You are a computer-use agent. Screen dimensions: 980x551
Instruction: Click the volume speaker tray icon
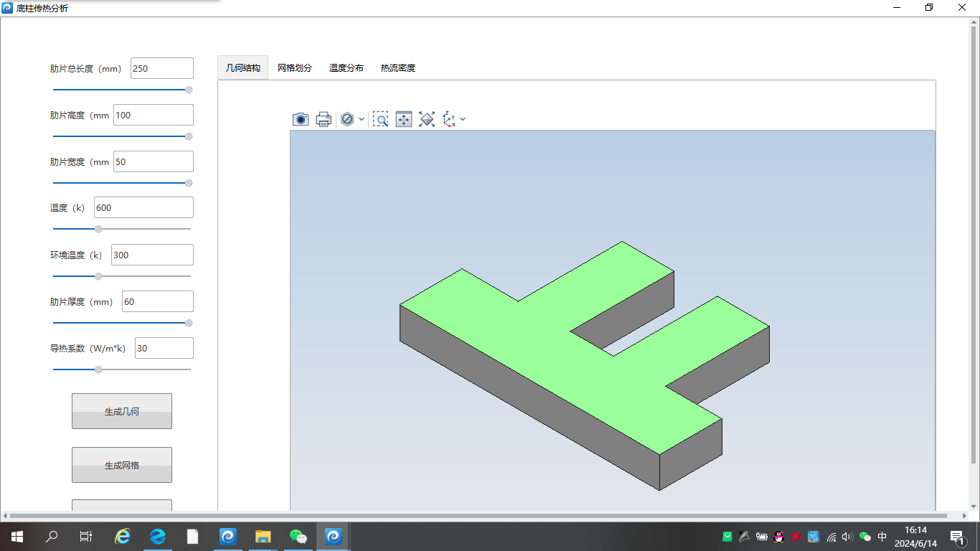pyautogui.click(x=847, y=536)
